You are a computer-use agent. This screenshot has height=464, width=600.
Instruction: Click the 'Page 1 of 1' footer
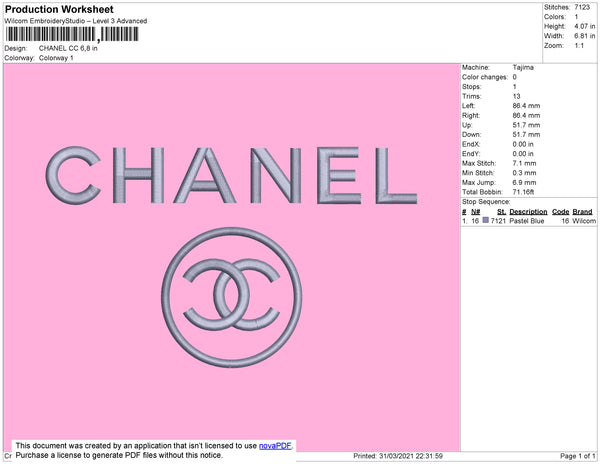coord(578,456)
